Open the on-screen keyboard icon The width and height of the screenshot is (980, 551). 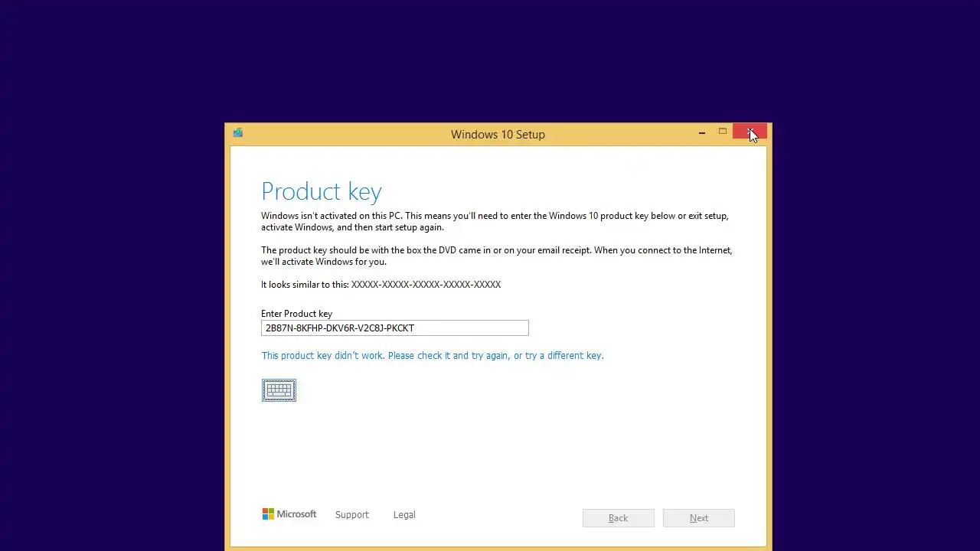(279, 390)
